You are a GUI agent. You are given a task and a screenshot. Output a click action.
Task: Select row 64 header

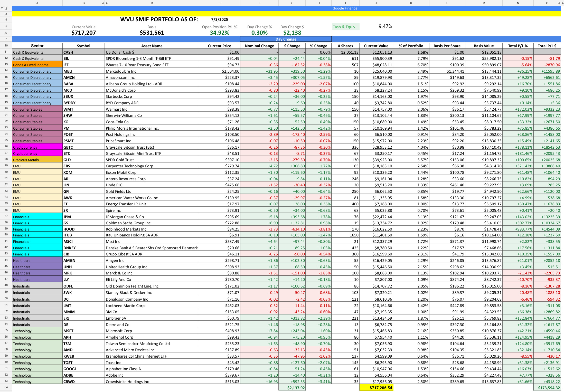click(x=6, y=387)
